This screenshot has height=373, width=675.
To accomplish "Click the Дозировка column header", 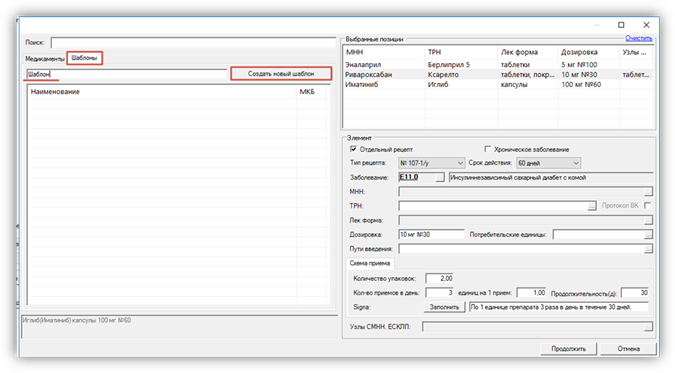I will (x=588, y=52).
